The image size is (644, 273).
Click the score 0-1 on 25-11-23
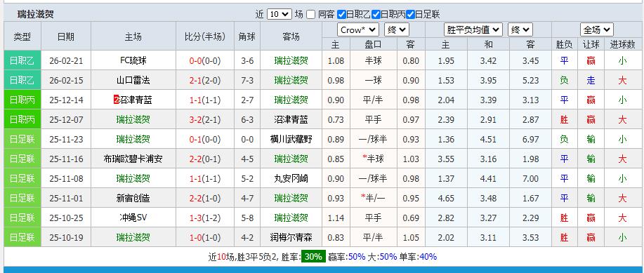tap(195, 139)
